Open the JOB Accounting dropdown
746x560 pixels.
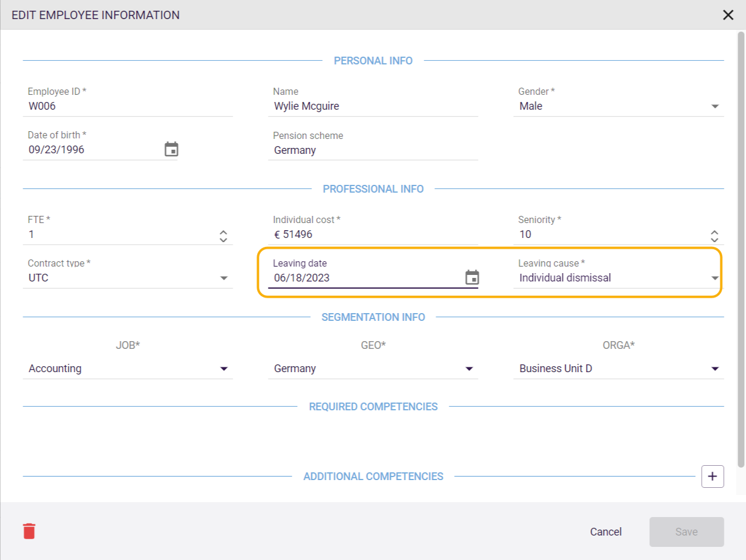[x=224, y=369]
